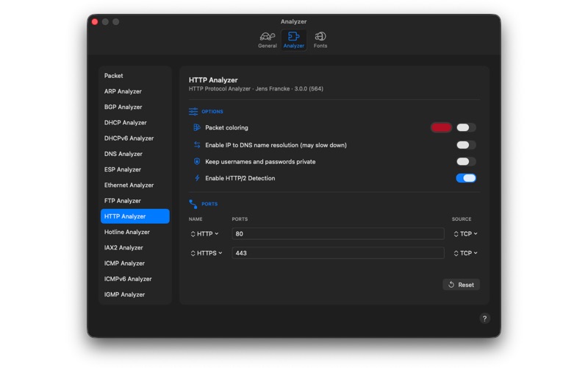Select BGP Analyzer in the sidebar
The image size is (588, 368).
tap(135, 107)
